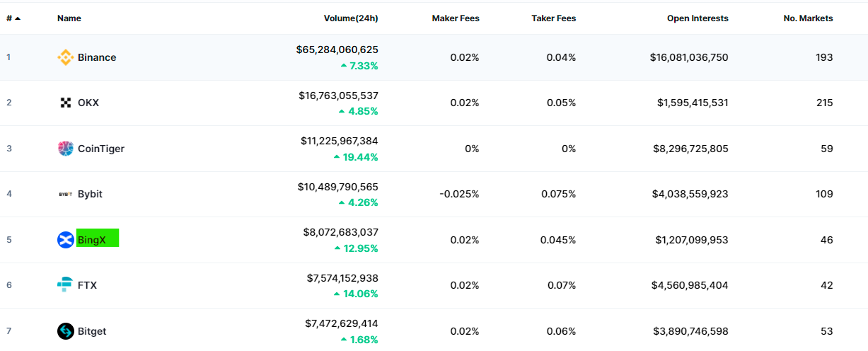Click Binance taker fee 0.04%
The image size is (868, 351).
point(562,57)
